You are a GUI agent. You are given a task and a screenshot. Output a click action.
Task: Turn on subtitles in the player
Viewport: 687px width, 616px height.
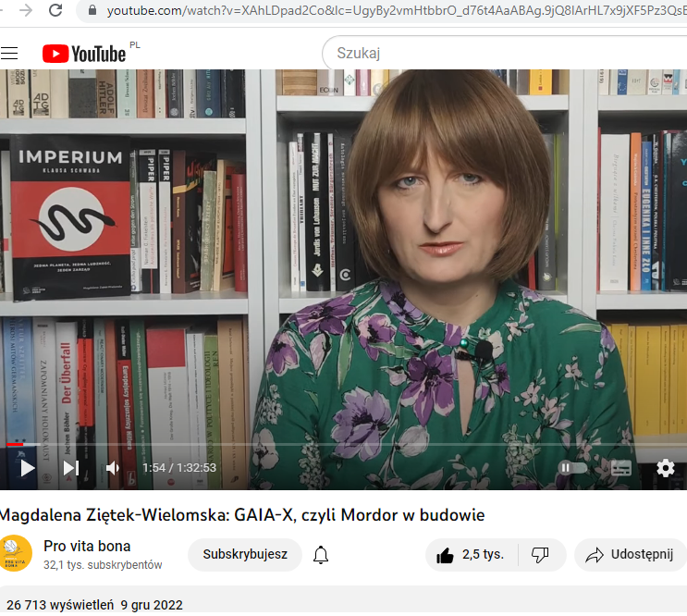click(621, 468)
